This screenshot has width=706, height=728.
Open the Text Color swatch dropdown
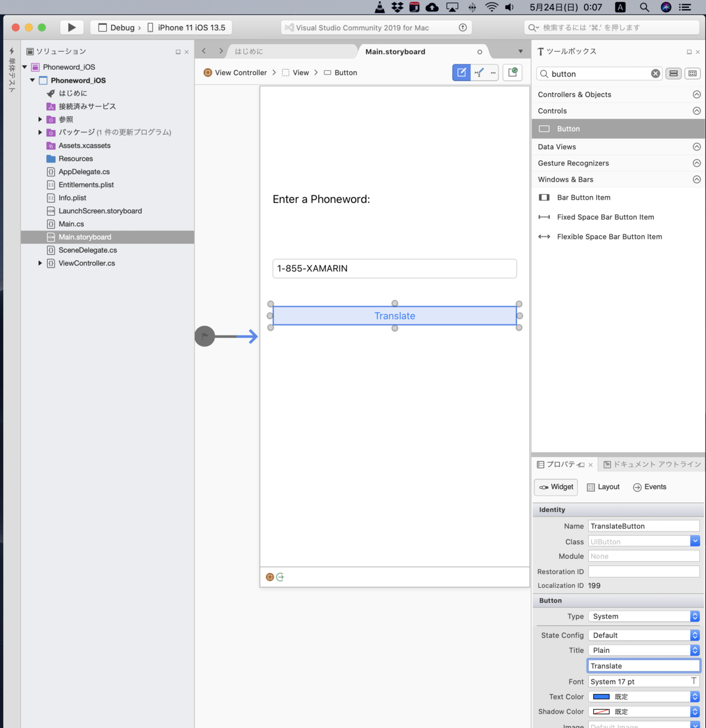(x=643, y=696)
